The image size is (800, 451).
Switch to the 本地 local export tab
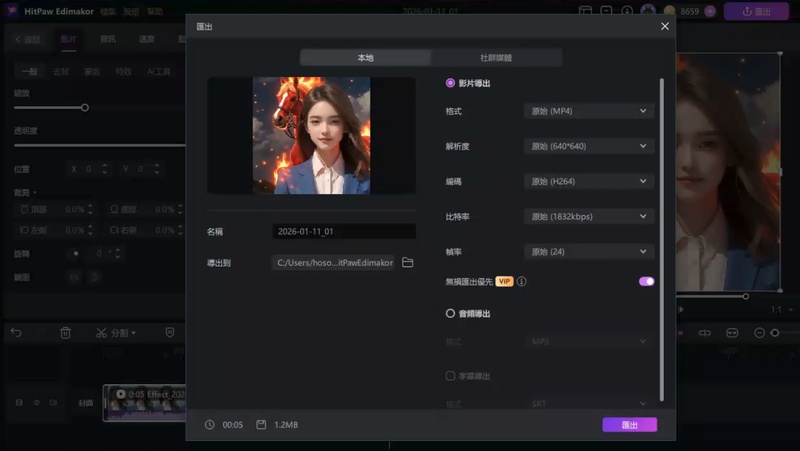pos(365,58)
